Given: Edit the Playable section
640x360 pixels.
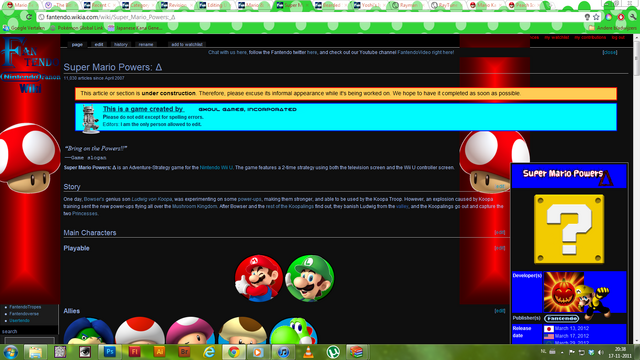Looking at the screenshot, I should pyautogui.click(x=500, y=248).
